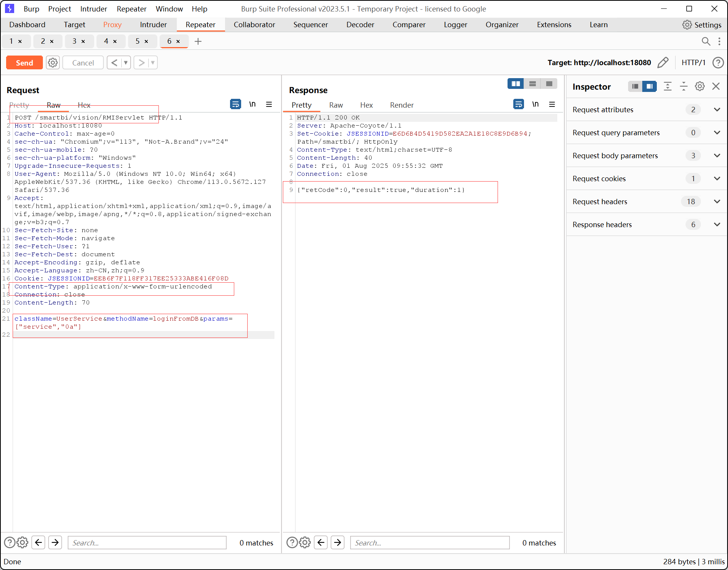Viewport: 728px width, 570px height.
Task: Open the Intruder menu in menu bar
Action: pyautogui.click(x=93, y=9)
